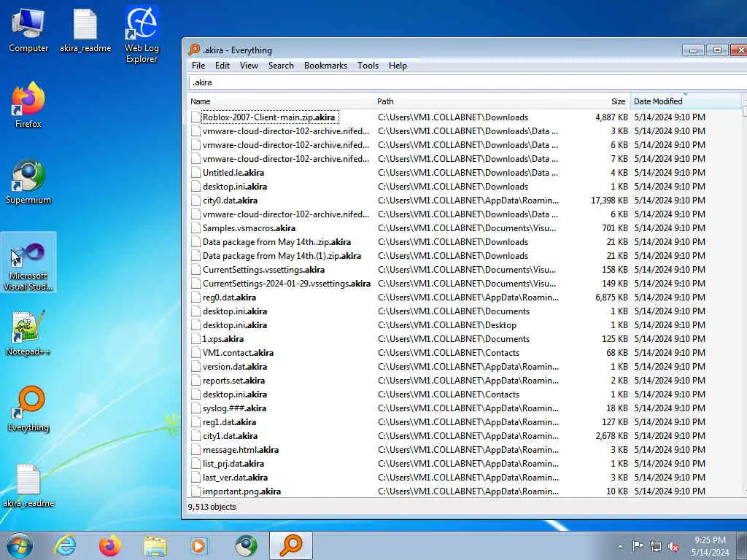Sort results by Path column
The width and height of the screenshot is (747, 560).
[x=467, y=101]
